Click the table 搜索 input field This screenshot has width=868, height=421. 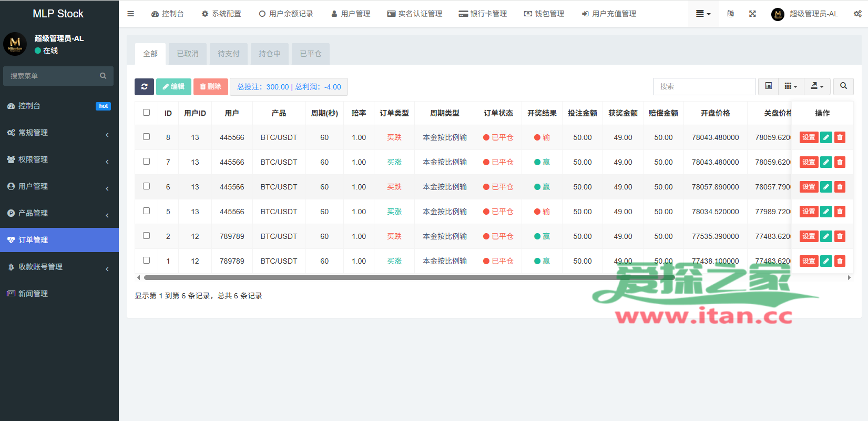coord(704,86)
